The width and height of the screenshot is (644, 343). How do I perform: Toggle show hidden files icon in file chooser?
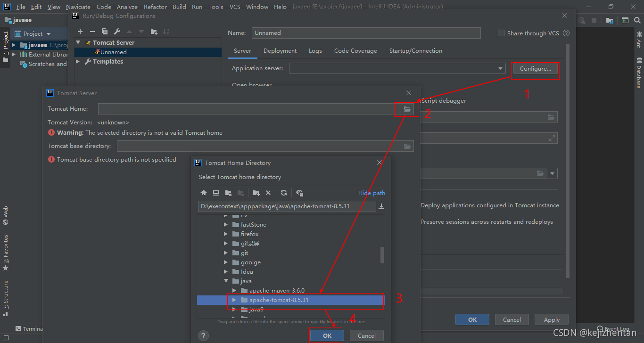(x=299, y=193)
